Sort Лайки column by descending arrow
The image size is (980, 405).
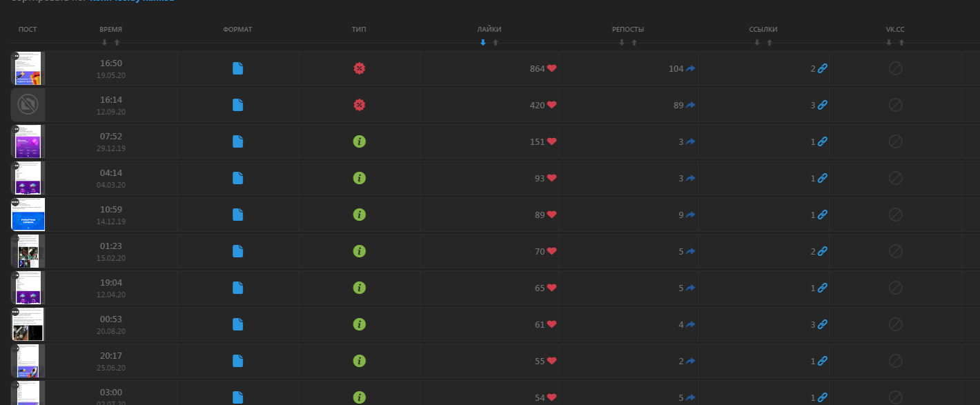[483, 43]
